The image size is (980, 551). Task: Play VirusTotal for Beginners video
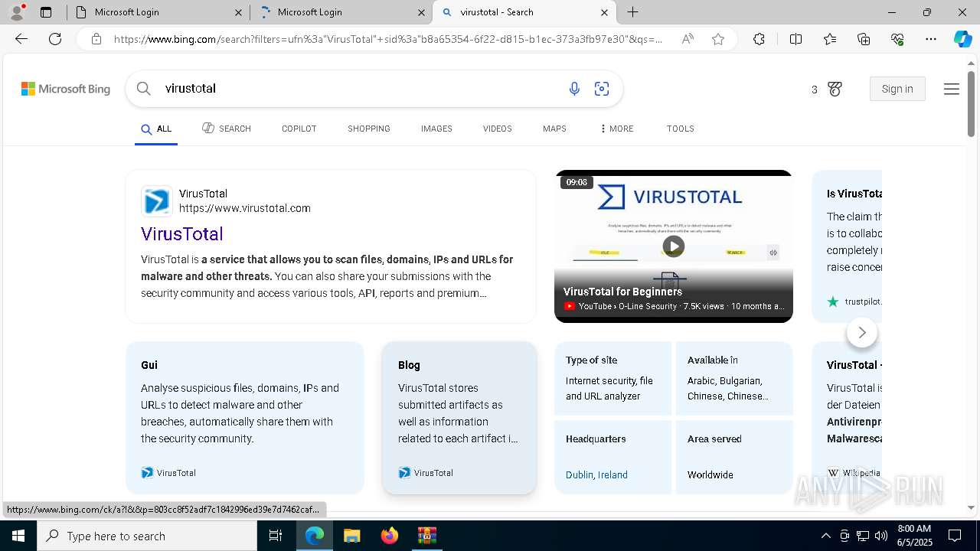pos(673,246)
